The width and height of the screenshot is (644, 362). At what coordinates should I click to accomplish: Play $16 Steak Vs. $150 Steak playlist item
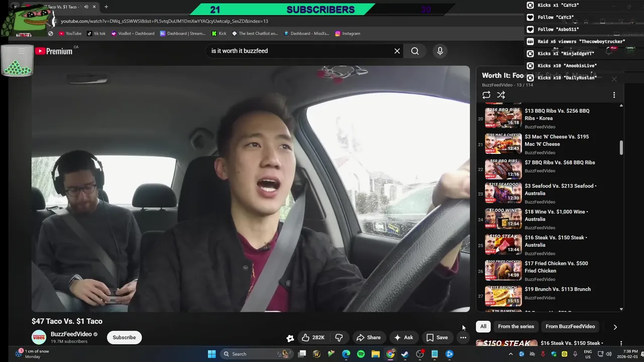(548, 245)
